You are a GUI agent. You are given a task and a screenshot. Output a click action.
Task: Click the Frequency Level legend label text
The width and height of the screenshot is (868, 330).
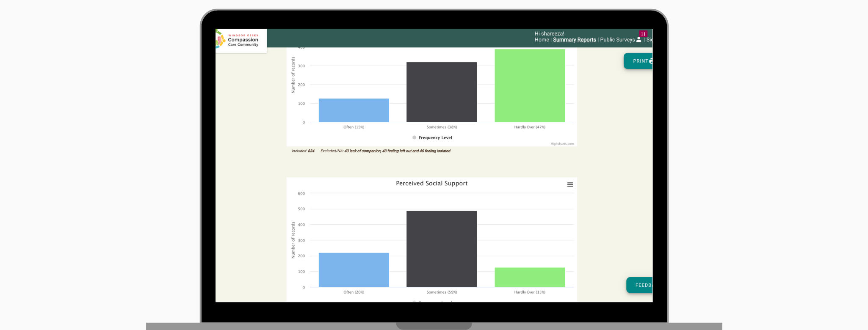coord(435,137)
